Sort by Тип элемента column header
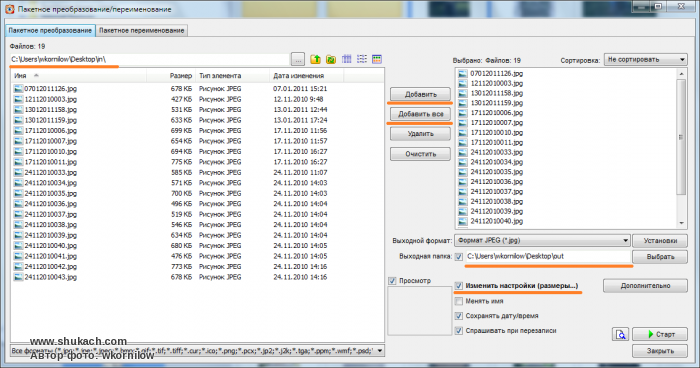Image resolution: width=700 pixels, height=368 pixels. point(233,75)
